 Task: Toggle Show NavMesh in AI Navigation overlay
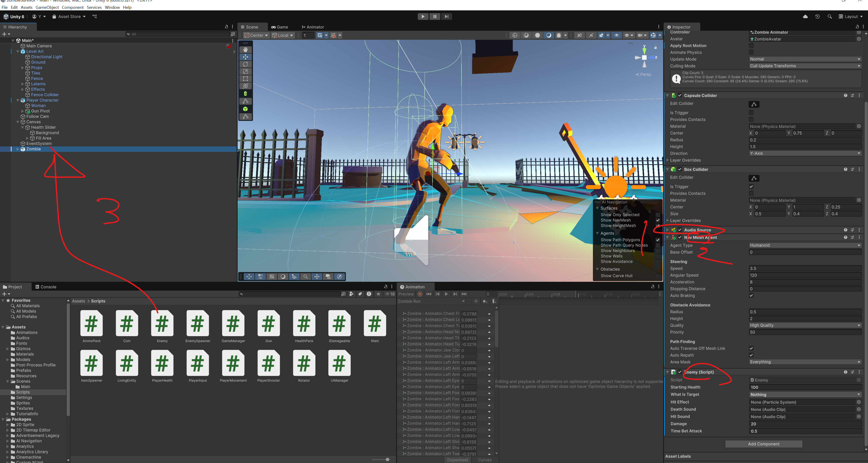(657, 220)
